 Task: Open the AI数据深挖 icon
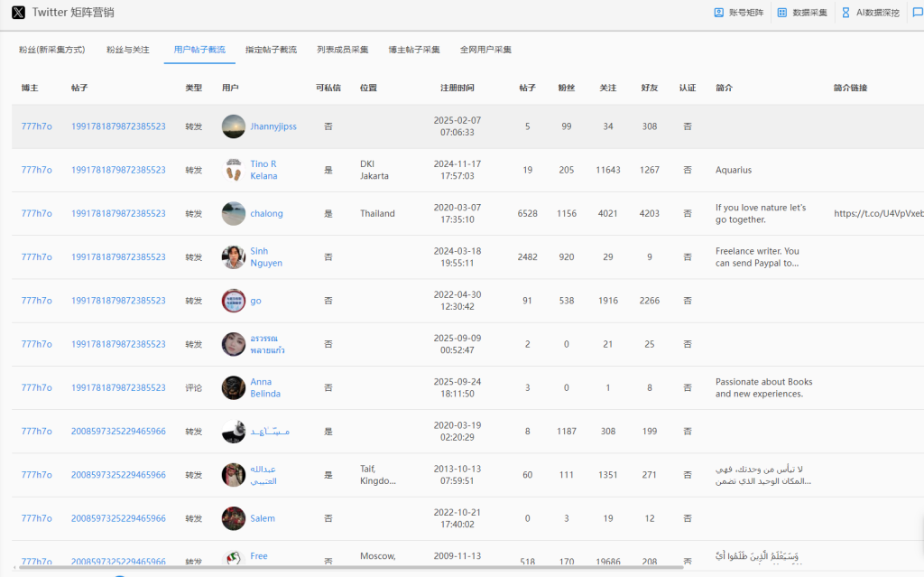tap(845, 13)
